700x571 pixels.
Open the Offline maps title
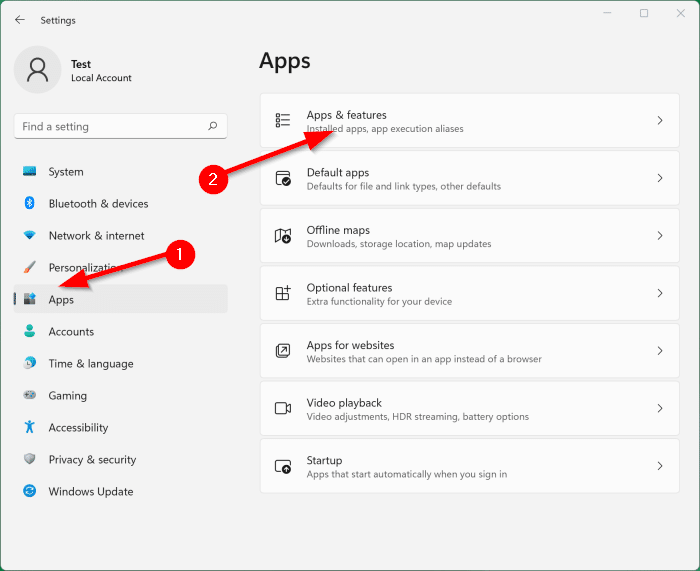(x=338, y=230)
